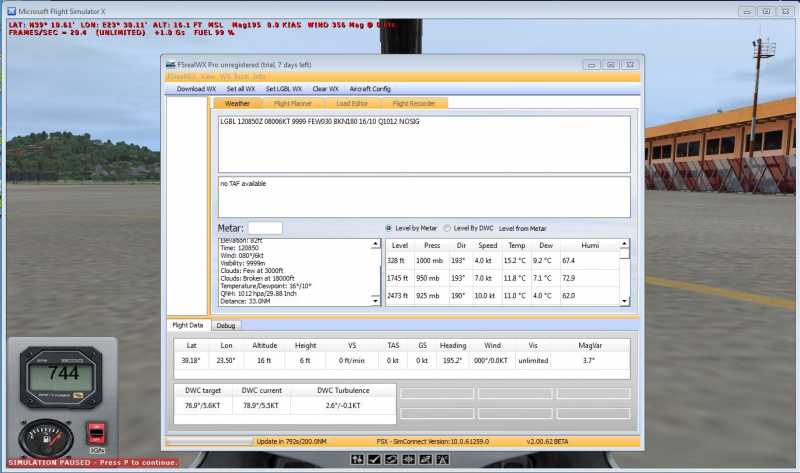This screenshot has height=473, width=800.
Task: Click the MagVar value '3.7°'
Action: [x=589, y=361]
